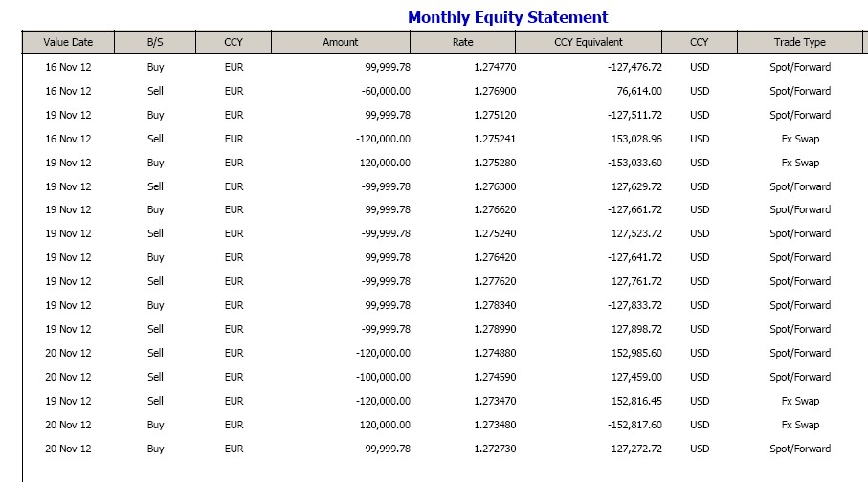Sort by the B/S column header
Image resolution: width=868 pixels, height=482 pixels.
pos(155,42)
